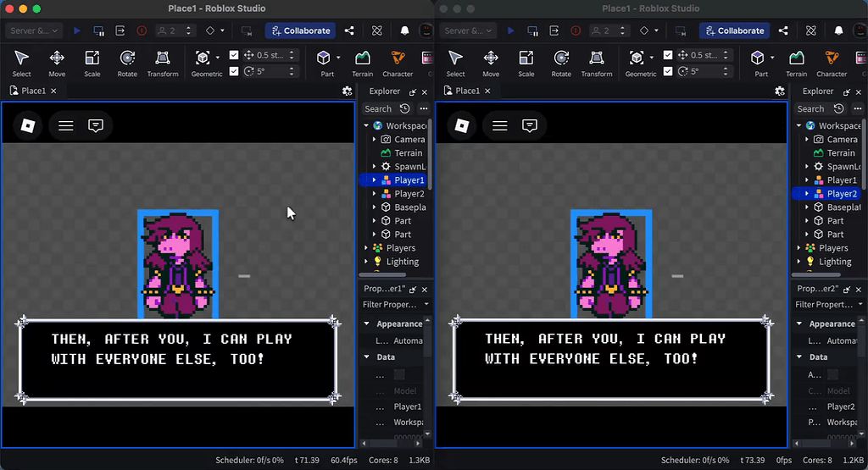Switch to Place1 tab in right window
868x470 pixels.
pos(467,91)
